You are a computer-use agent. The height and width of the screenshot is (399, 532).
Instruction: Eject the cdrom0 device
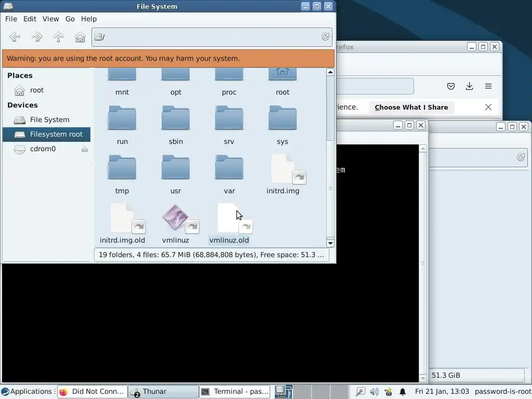(x=85, y=149)
